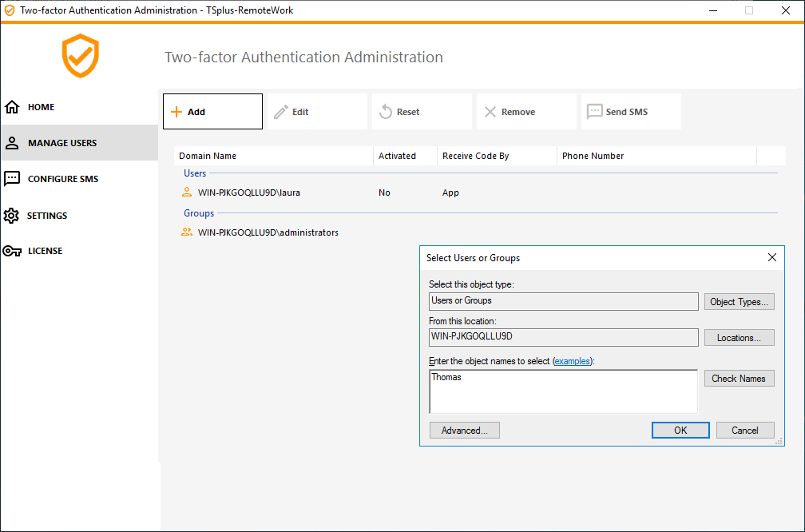The height and width of the screenshot is (532, 805).
Task: Open the Configure SMS page
Action: [x=62, y=179]
